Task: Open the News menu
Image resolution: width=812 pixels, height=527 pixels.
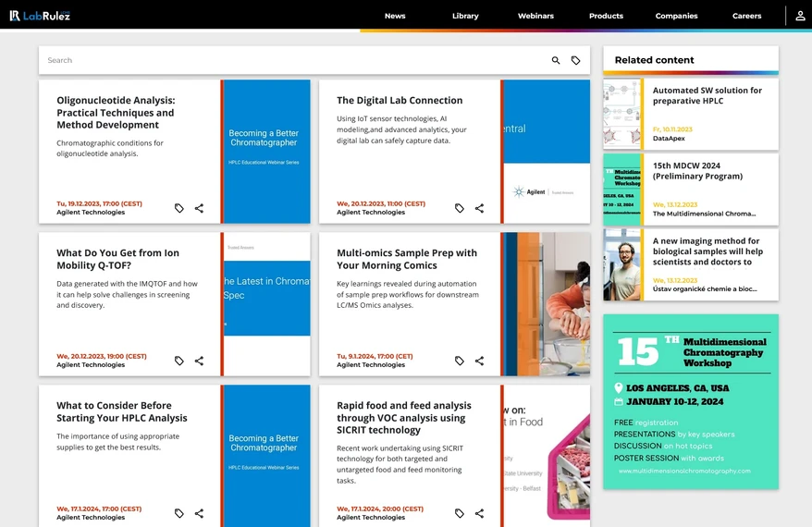Action: [x=395, y=16]
